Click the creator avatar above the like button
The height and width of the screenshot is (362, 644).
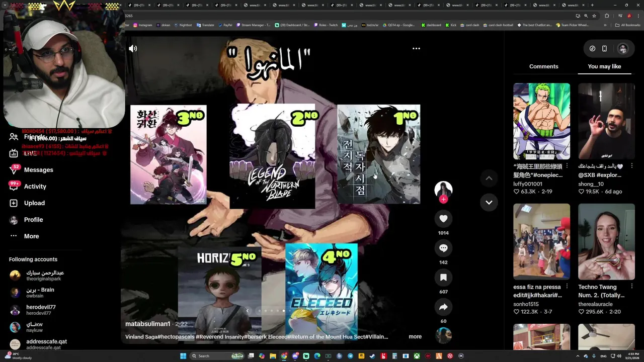click(443, 190)
